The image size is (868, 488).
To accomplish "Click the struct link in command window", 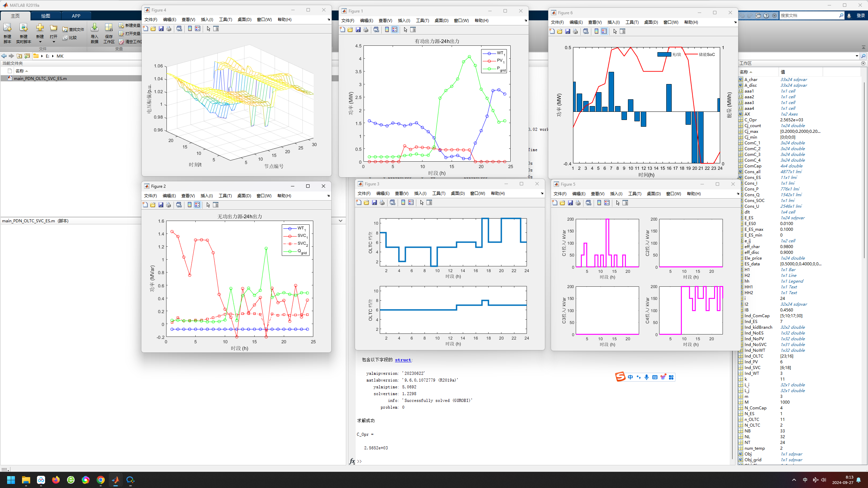I will [x=403, y=360].
